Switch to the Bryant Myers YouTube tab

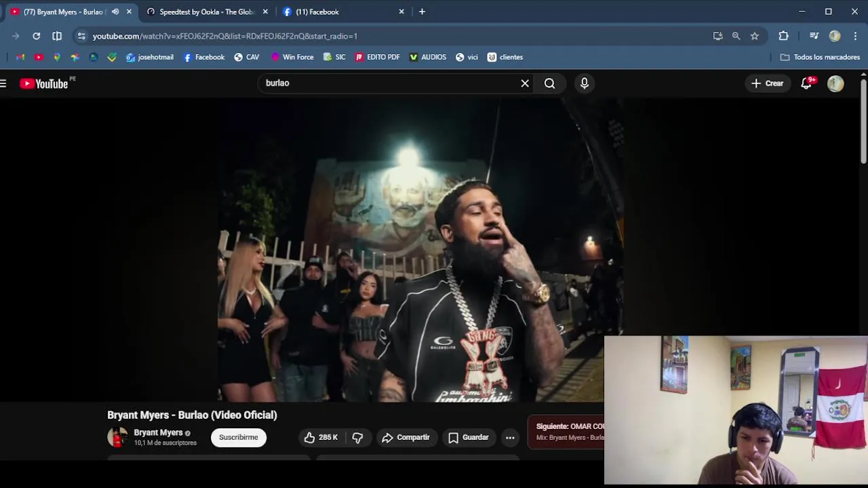pos(64,12)
